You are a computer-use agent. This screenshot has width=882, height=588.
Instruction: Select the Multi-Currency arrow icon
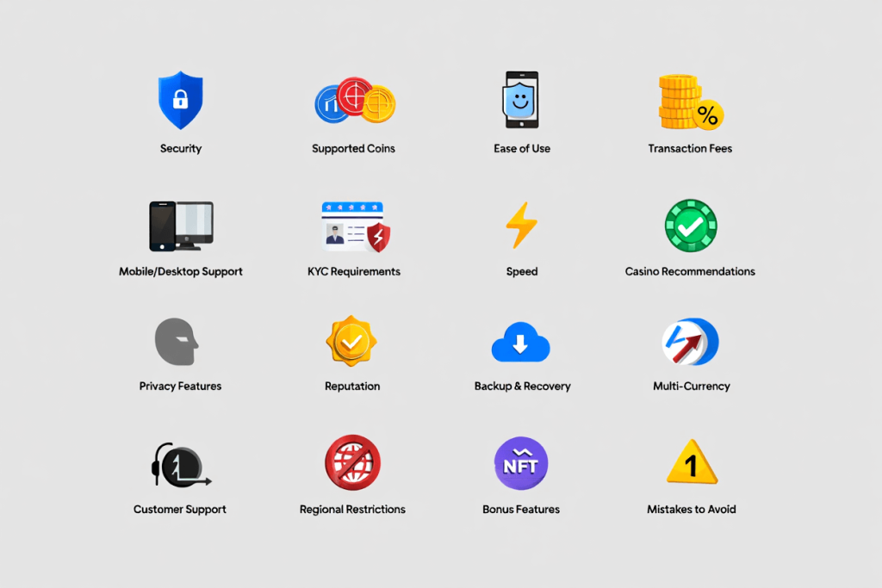(691, 342)
